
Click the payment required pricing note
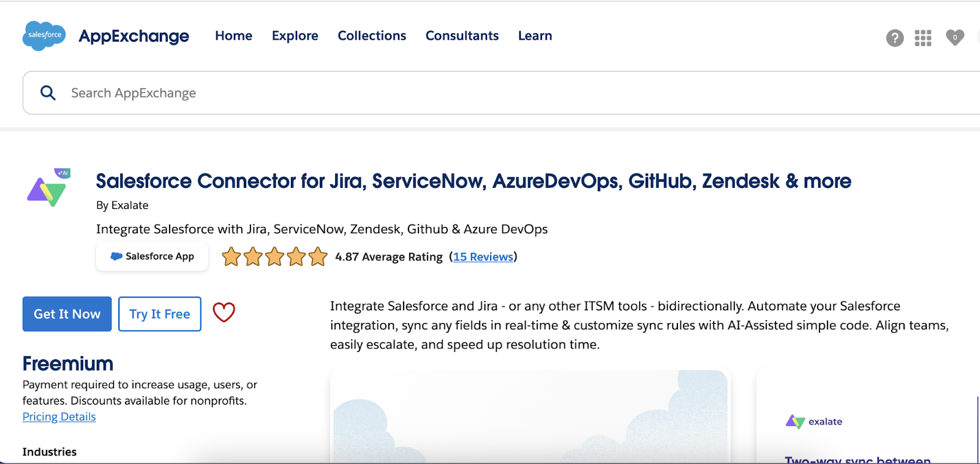[140, 392]
